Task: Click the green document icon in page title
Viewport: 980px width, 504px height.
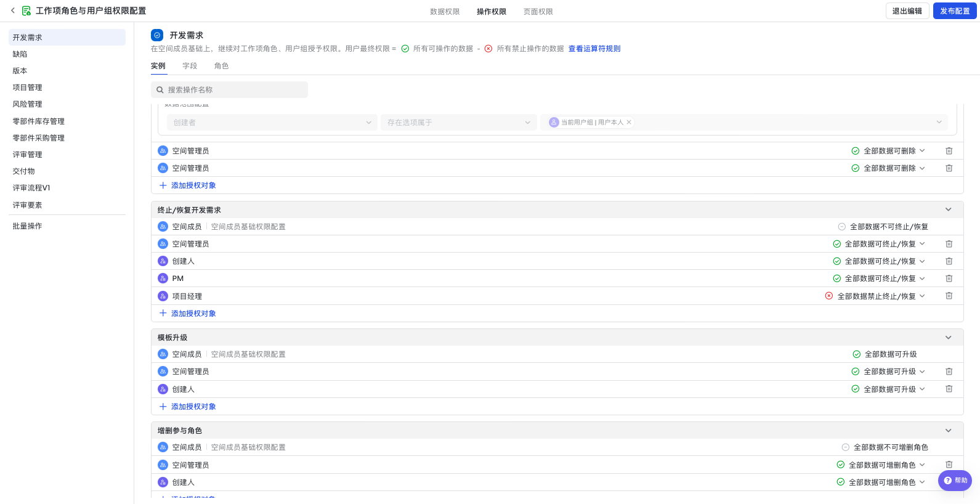Action: coord(26,10)
